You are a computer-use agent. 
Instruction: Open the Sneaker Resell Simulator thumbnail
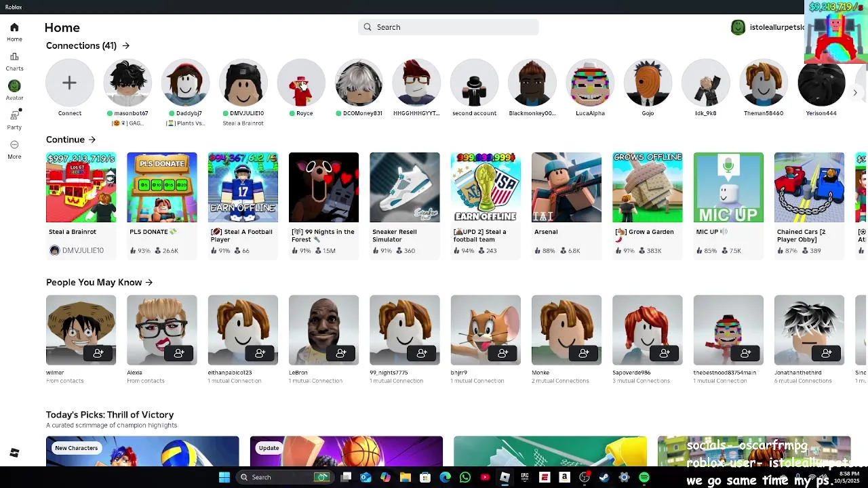point(405,187)
